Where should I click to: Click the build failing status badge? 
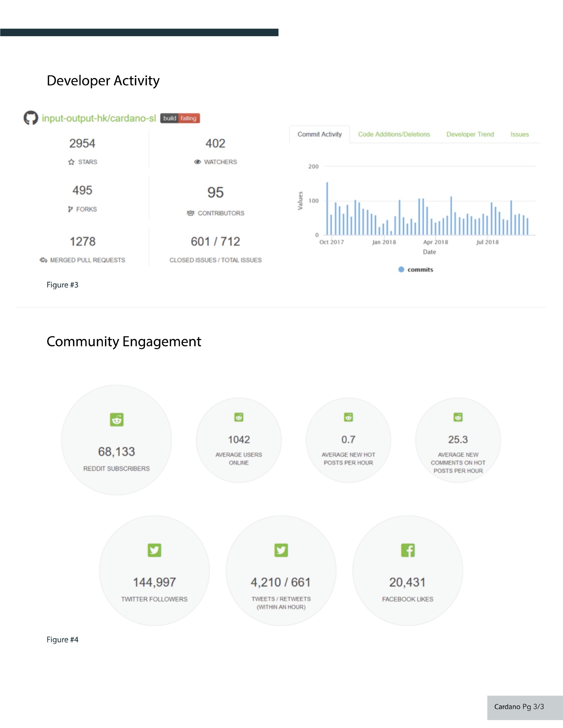(x=180, y=118)
